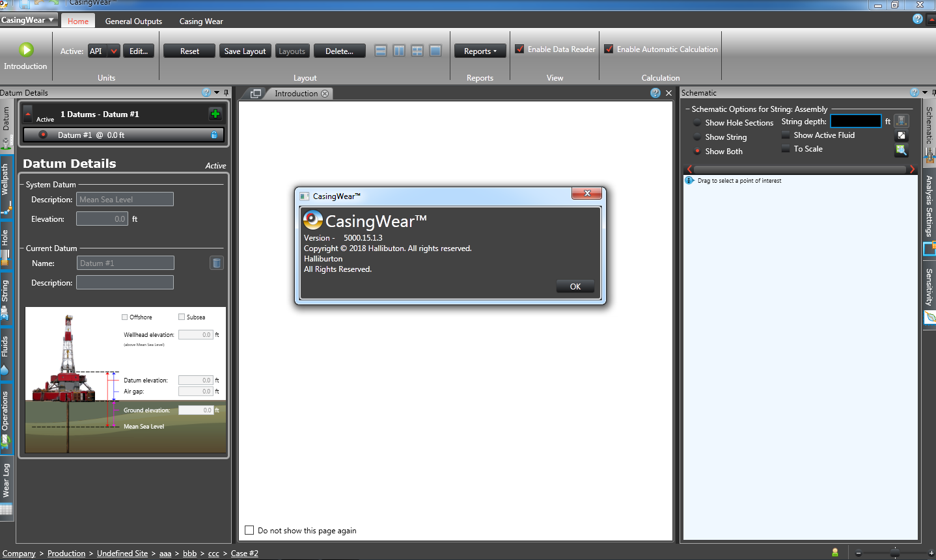936x560 pixels.
Task: Collapse System Datum section
Action: [x=21, y=185]
